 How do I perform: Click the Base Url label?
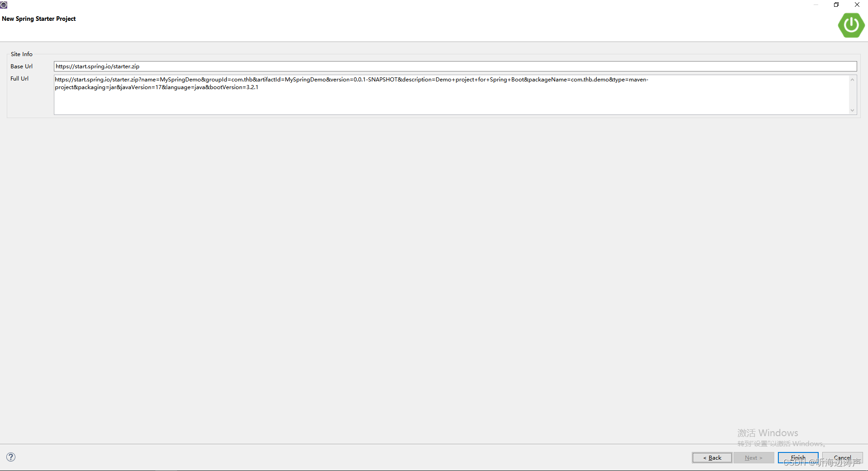(x=22, y=67)
